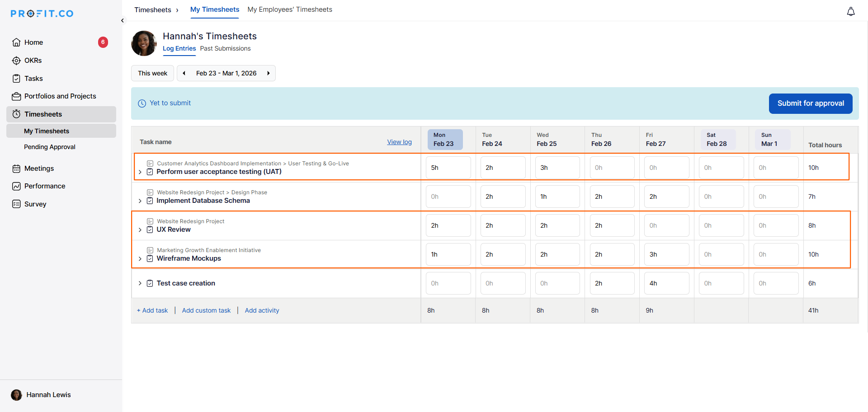Image resolution: width=868 pixels, height=412 pixels.
Task: Open the Meetings calendar icon
Action: 16,169
